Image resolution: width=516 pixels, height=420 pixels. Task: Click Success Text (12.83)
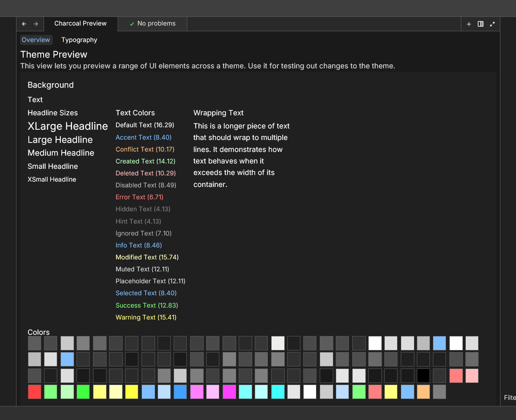pyautogui.click(x=147, y=305)
